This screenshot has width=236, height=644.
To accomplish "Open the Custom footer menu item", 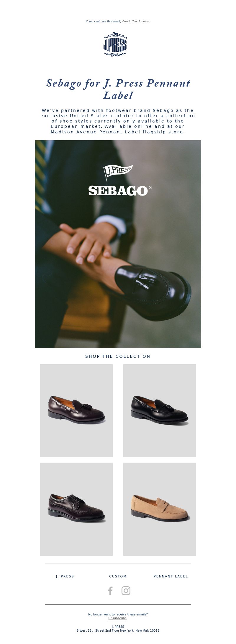I will 118,576.
